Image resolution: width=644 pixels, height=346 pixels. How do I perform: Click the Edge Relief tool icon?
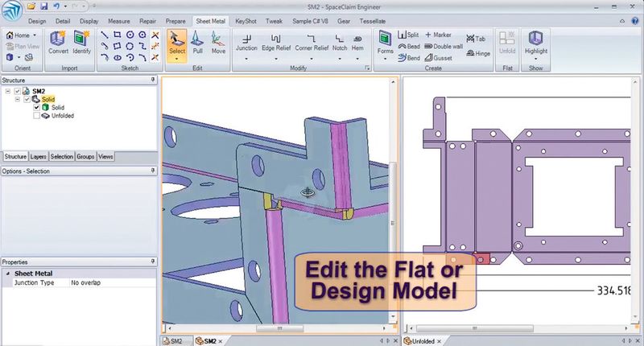point(276,39)
